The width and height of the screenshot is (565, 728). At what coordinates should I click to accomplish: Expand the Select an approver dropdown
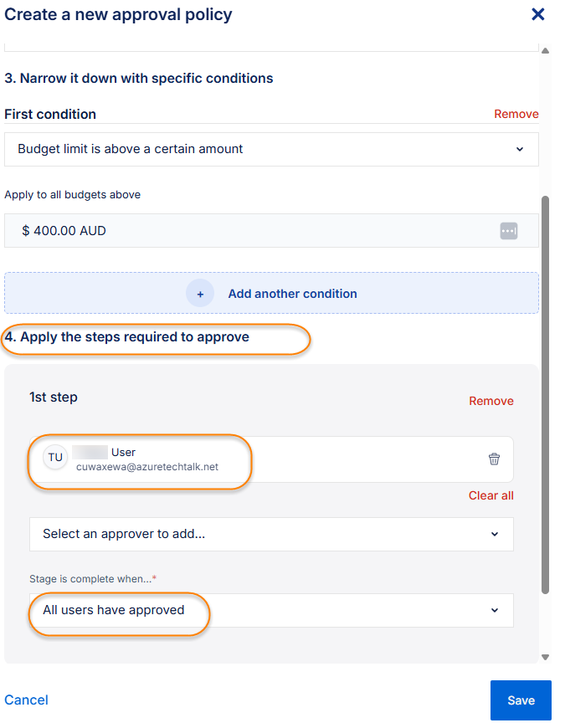click(x=271, y=534)
